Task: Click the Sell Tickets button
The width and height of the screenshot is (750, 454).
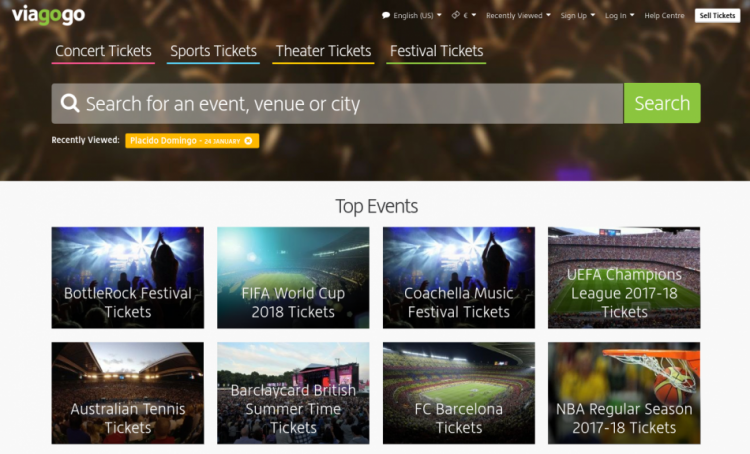Action: [717, 16]
